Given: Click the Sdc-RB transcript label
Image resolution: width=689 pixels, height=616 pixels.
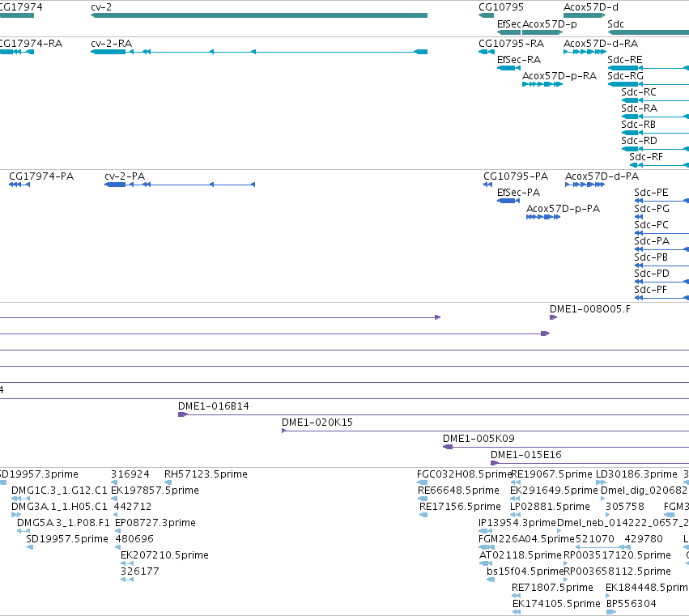Looking at the screenshot, I should [x=639, y=125].
